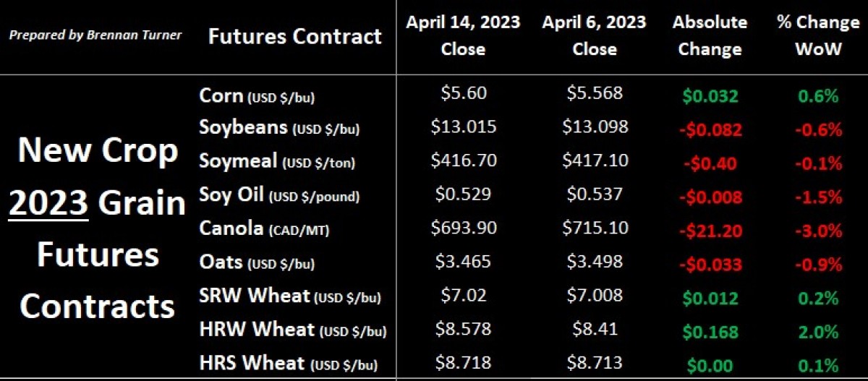
Task: Click the Futures Contract column header
Action: tap(294, 35)
